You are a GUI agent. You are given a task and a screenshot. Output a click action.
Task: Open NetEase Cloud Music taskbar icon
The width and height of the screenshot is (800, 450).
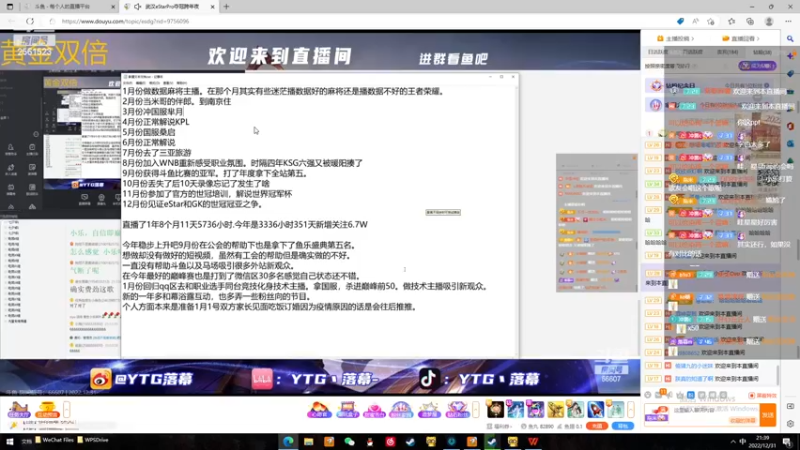click(x=390, y=441)
